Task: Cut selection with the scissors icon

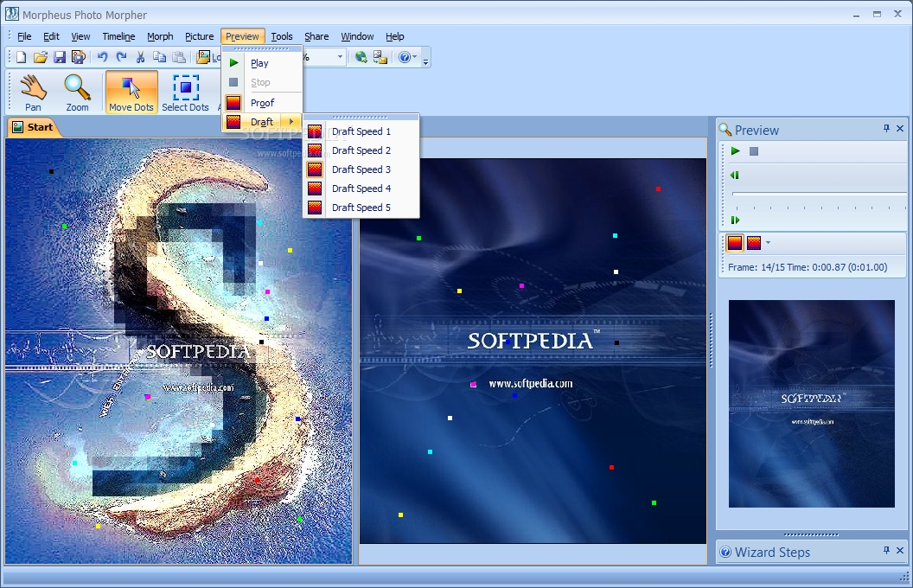Action: (140, 57)
